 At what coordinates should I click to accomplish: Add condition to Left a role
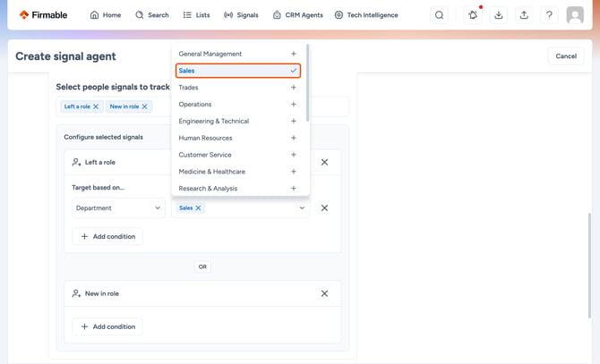click(x=107, y=236)
